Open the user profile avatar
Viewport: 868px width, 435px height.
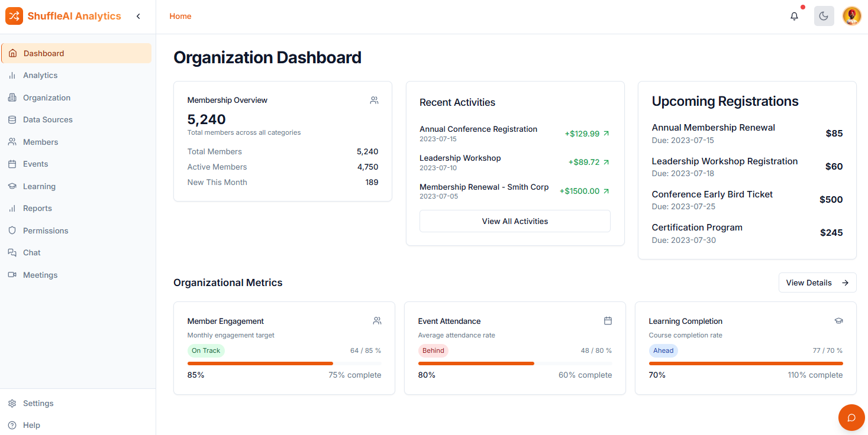pos(851,16)
